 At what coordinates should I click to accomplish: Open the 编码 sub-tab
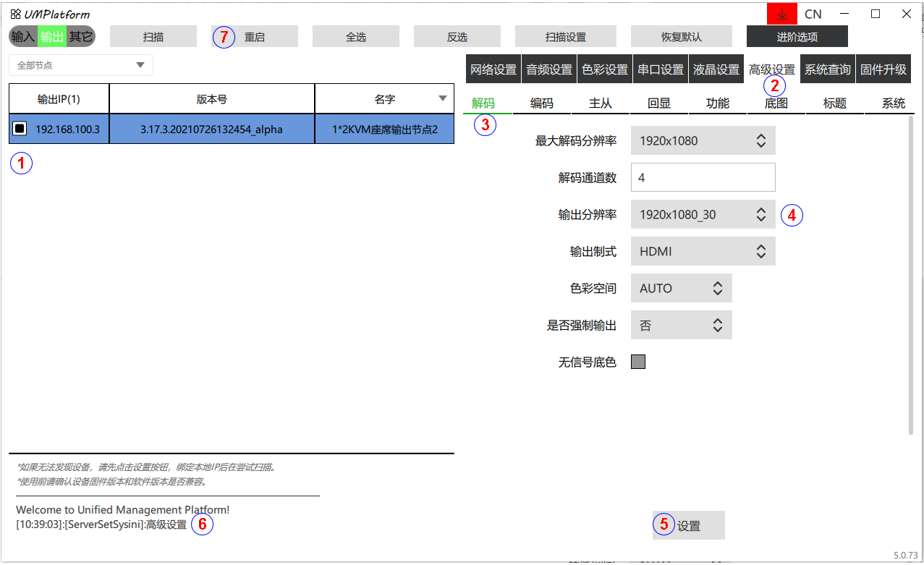point(541,103)
